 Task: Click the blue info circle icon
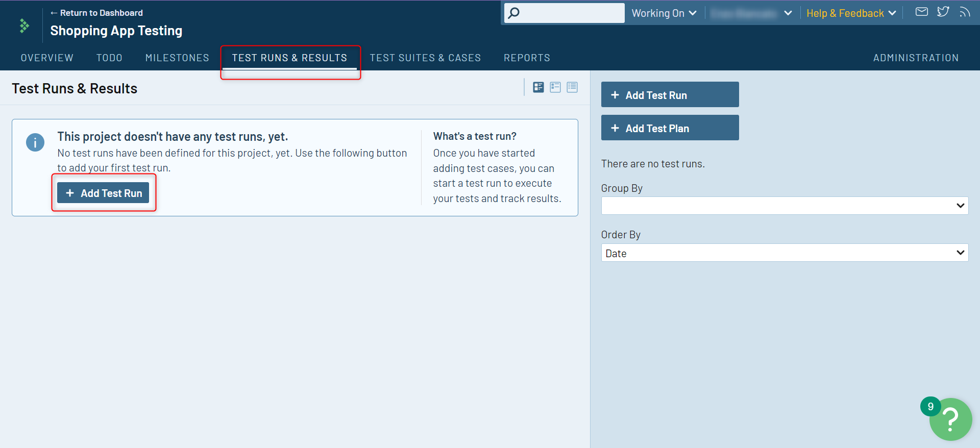(x=35, y=142)
